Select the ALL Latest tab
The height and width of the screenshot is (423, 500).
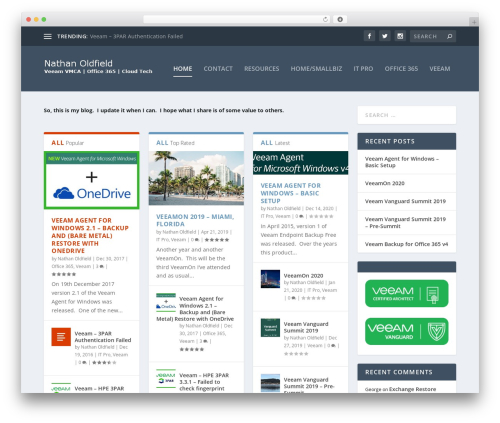click(x=275, y=143)
